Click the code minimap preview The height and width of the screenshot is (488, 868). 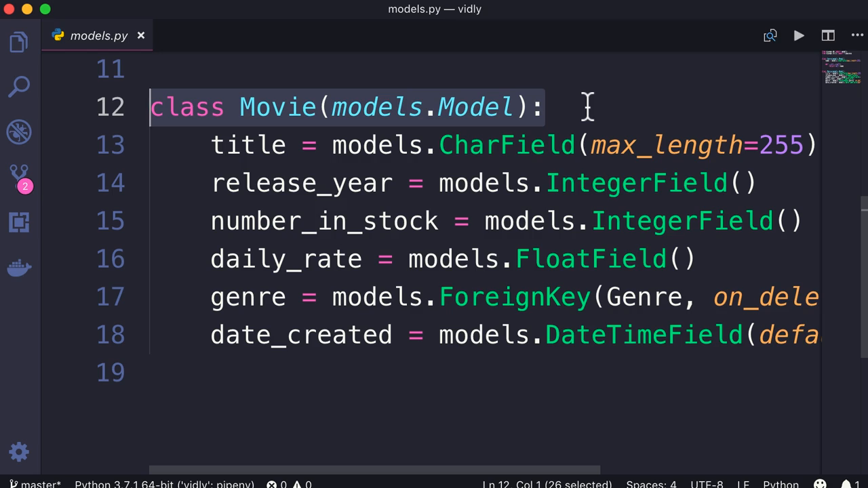click(841, 67)
